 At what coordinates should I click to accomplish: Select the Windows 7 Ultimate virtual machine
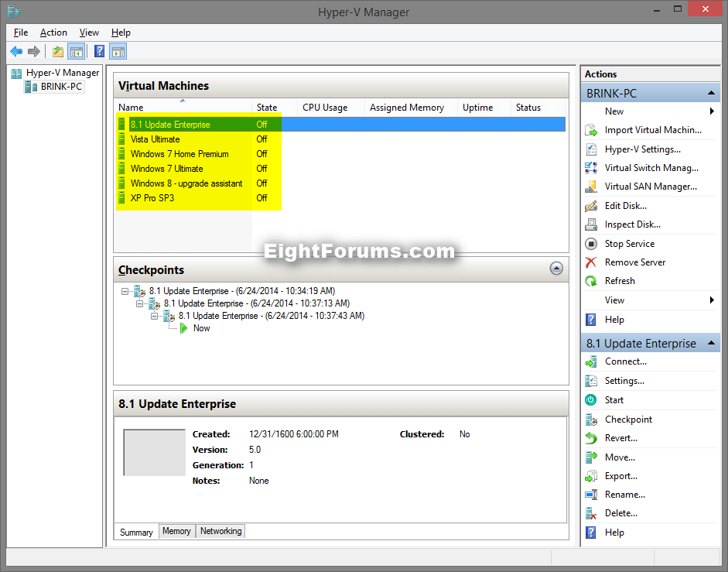click(166, 169)
